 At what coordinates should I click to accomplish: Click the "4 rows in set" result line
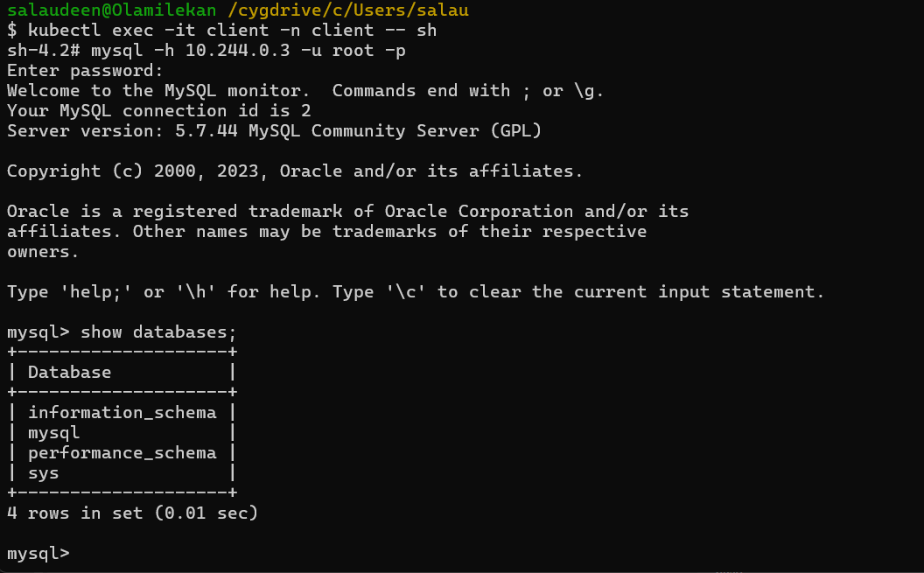click(x=132, y=513)
